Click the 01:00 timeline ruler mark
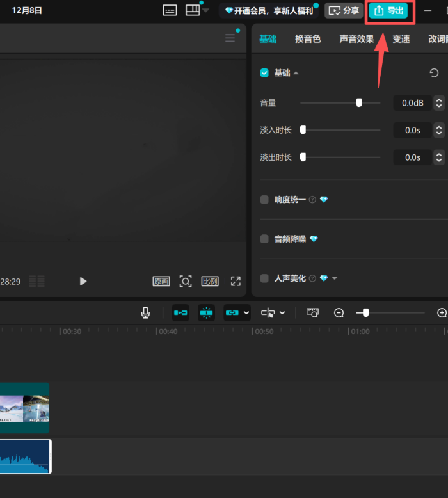Image resolution: width=448 pixels, height=498 pixels. pos(359,332)
